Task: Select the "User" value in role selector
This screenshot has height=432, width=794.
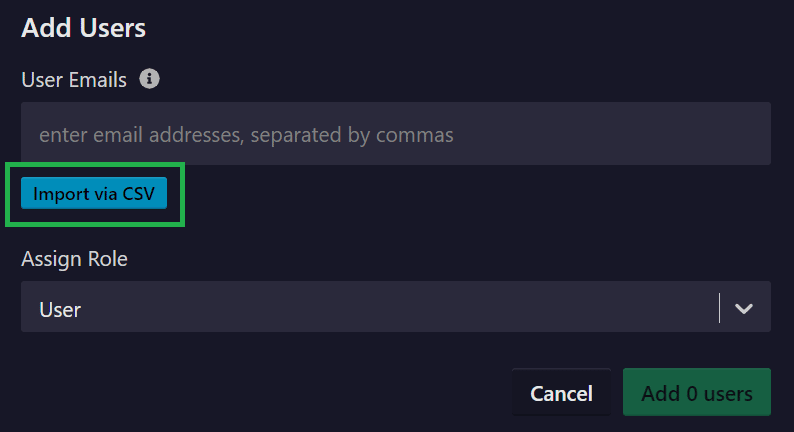Action: 60,309
